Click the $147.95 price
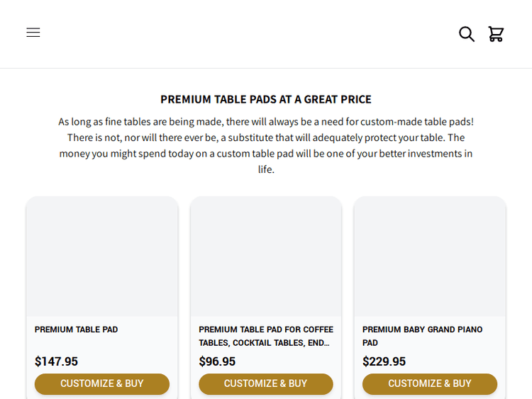532x399 pixels. pos(57,361)
